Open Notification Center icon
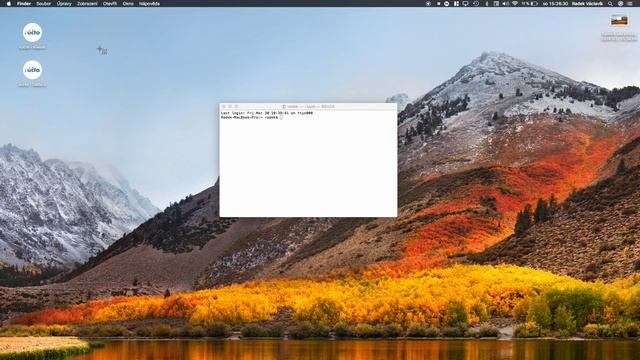The width and height of the screenshot is (640, 360). click(630, 4)
